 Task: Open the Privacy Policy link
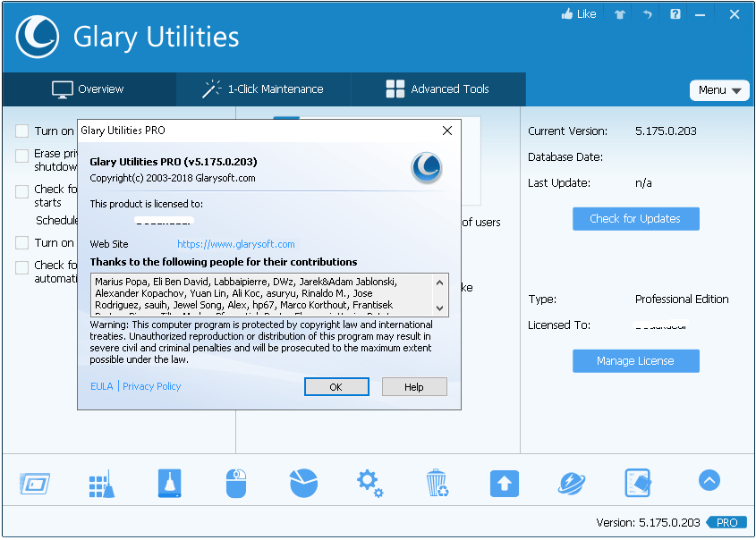point(151,386)
